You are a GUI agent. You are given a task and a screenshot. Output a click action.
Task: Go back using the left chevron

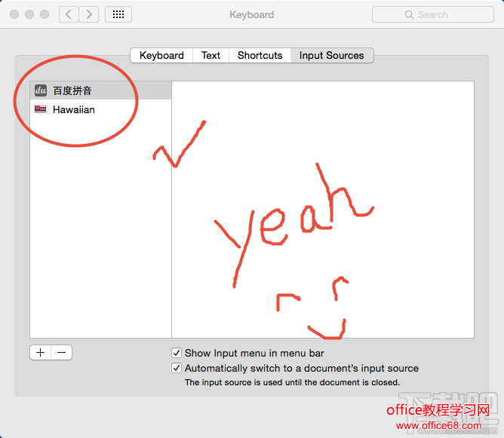[x=69, y=14]
